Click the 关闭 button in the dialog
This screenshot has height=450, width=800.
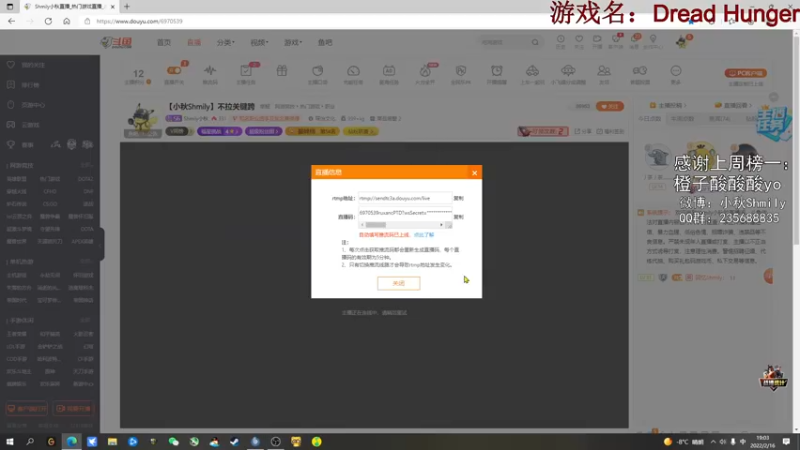click(398, 283)
